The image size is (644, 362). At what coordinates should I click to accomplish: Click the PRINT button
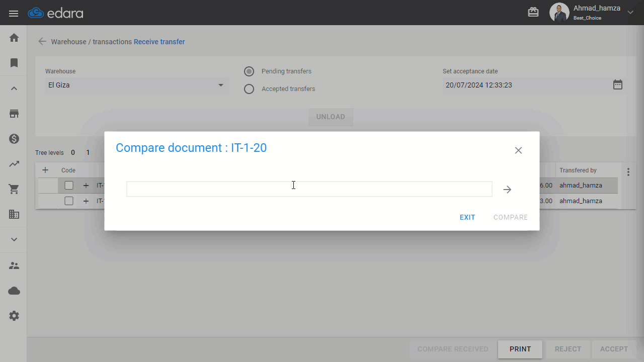click(x=520, y=349)
